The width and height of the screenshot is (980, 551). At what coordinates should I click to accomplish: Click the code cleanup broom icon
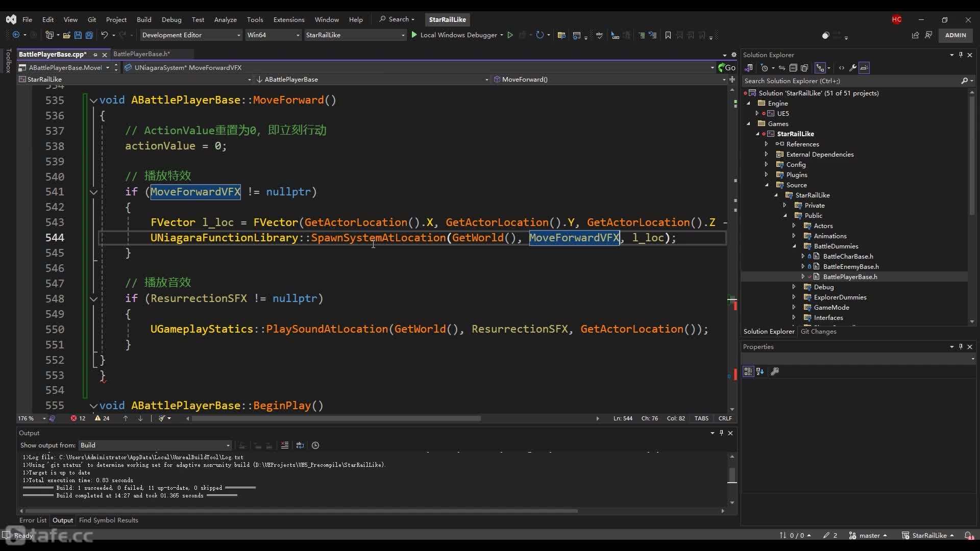tap(162, 418)
